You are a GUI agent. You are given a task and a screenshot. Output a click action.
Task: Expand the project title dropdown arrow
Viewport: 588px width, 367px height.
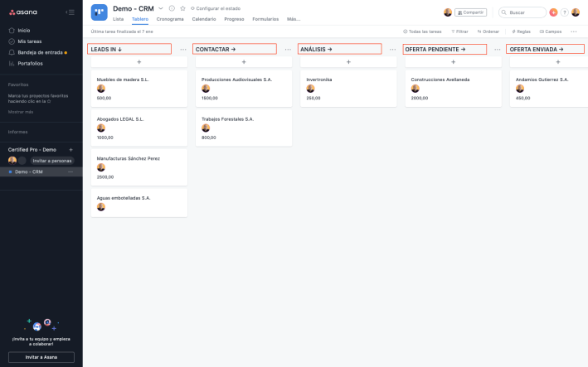[x=161, y=8]
